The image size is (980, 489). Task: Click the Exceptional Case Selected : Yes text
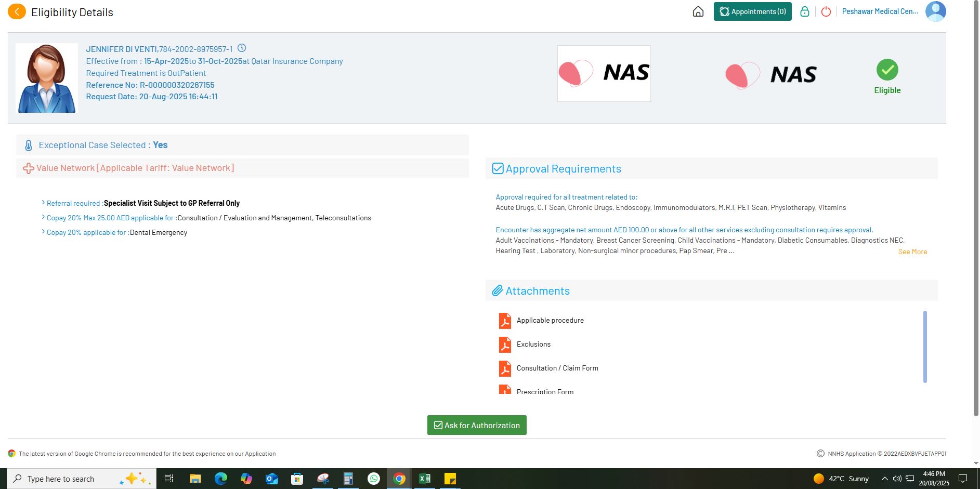click(x=103, y=145)
